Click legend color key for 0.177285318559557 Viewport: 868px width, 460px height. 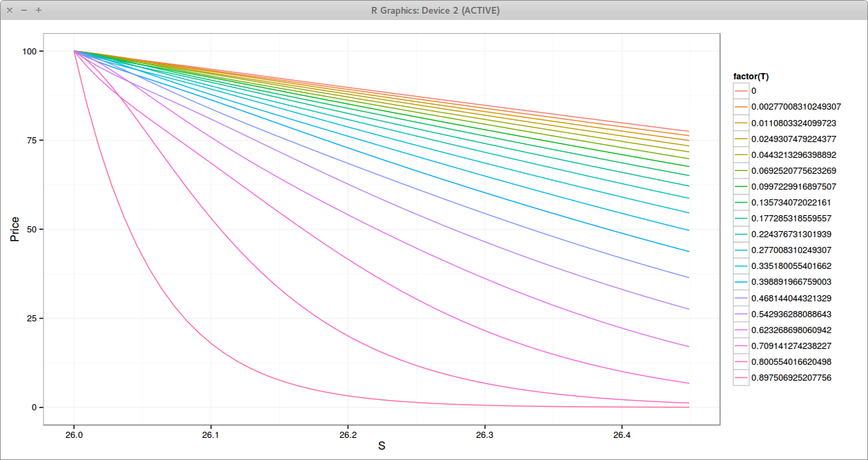pyautogui.click(x=741, y=218)
